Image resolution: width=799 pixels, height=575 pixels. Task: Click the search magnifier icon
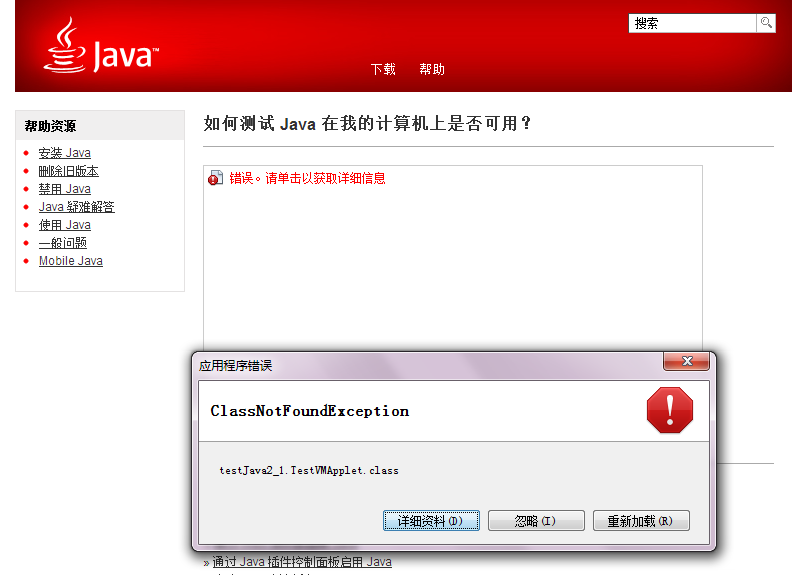tap(766, 23)
